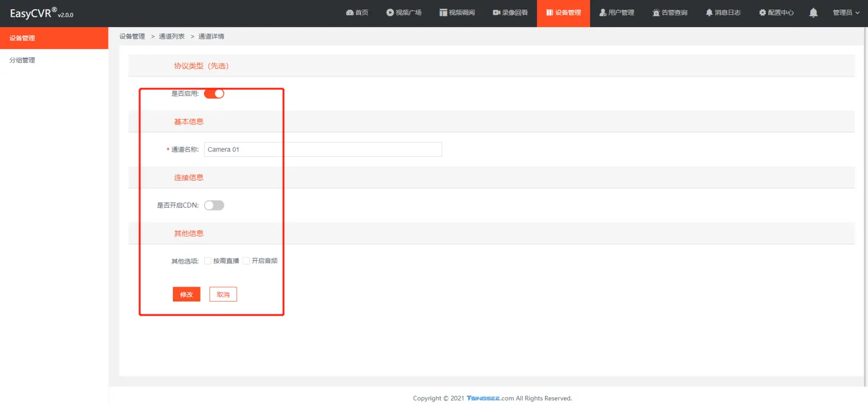Open 配置中心 gear icon
This screenshot has width=868, height=405.
pyautogui.click(x=762, y=13)
